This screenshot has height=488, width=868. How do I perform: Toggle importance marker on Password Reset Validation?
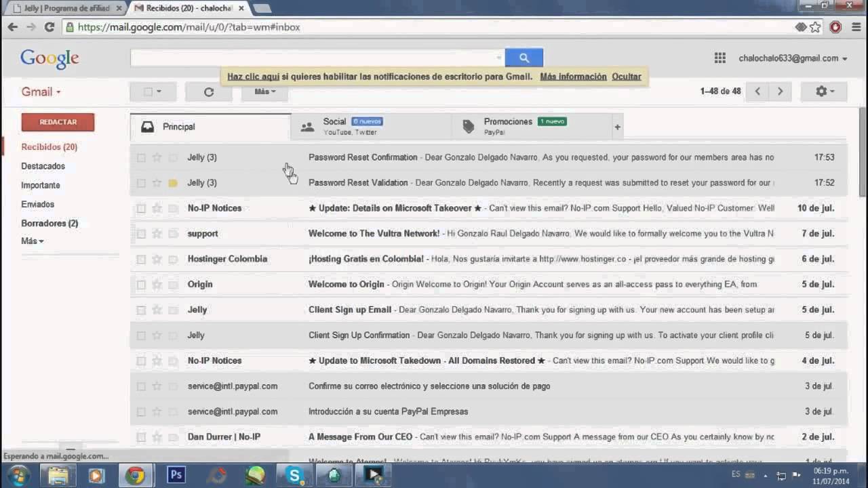[173, 183]
